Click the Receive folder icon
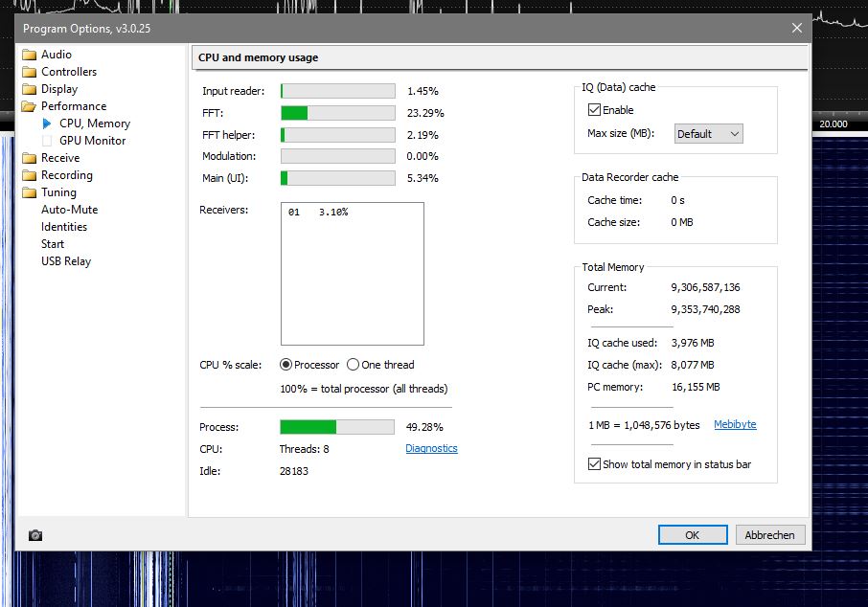Viewport: 868px width, 607px height. click(30, 158)
